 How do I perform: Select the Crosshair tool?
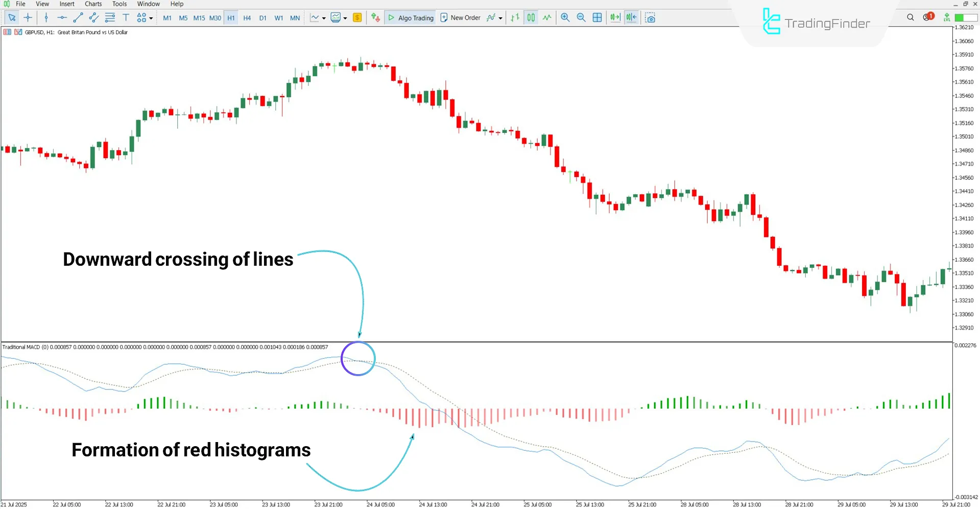(x=28, y=18)
